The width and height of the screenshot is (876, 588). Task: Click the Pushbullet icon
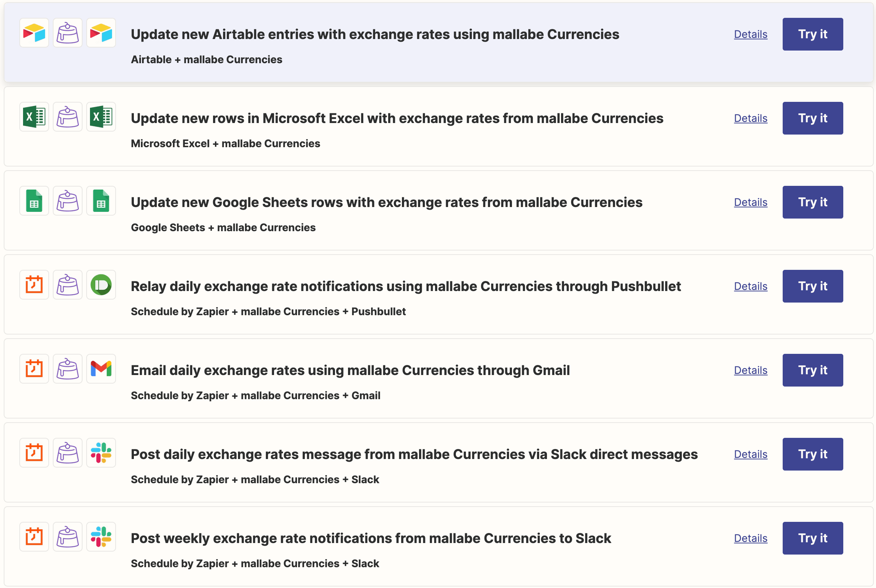click(x=101, y=285)
